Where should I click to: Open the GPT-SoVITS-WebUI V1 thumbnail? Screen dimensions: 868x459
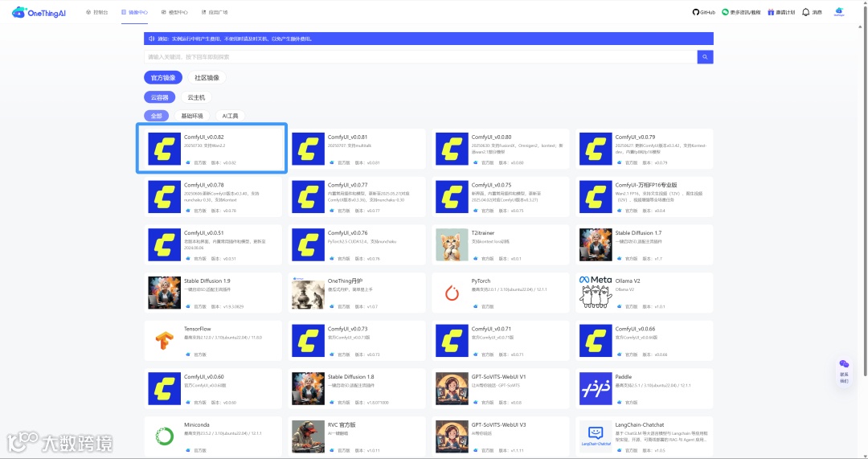[x=452, y=389]
